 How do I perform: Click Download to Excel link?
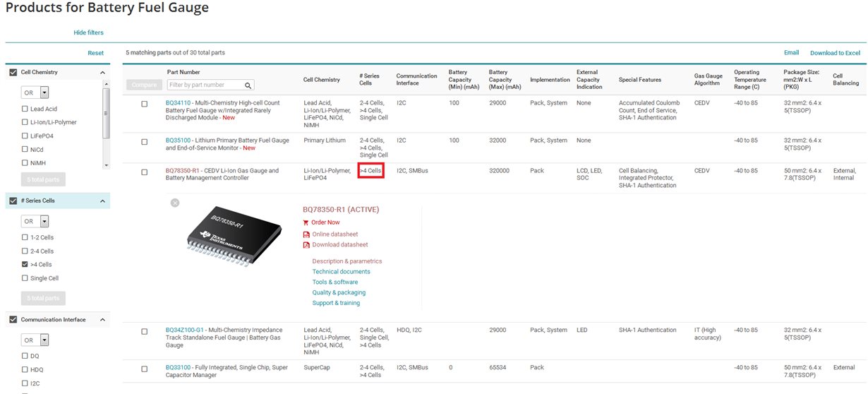click(835, 53)
